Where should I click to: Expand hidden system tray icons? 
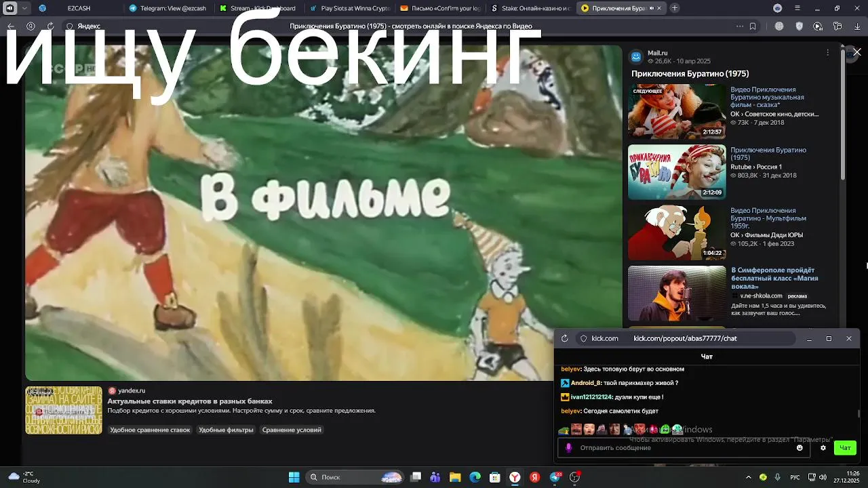point(748,477)
